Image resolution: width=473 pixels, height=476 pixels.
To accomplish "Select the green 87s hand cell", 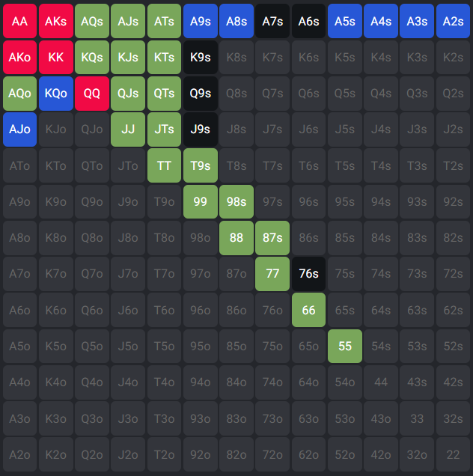I will tap(272, 237).
